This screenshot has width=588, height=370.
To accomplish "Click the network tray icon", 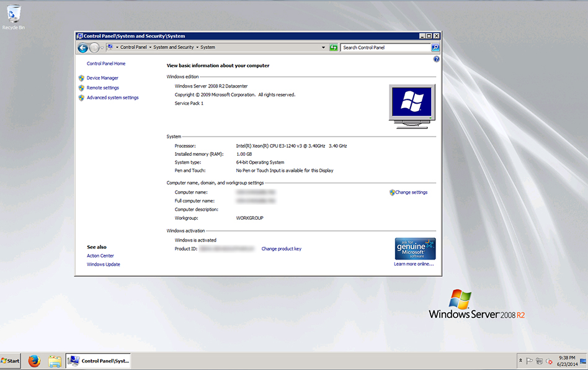I will (x=539, y=361).
